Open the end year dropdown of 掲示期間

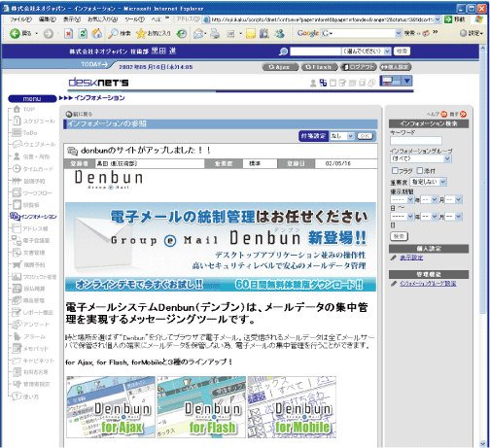(x=402, y=217)
